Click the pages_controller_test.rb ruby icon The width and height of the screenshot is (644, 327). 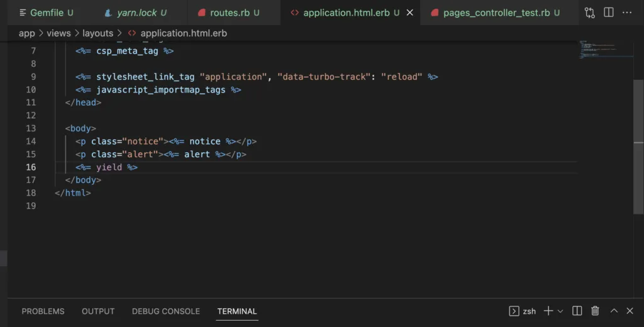[435, 13]
